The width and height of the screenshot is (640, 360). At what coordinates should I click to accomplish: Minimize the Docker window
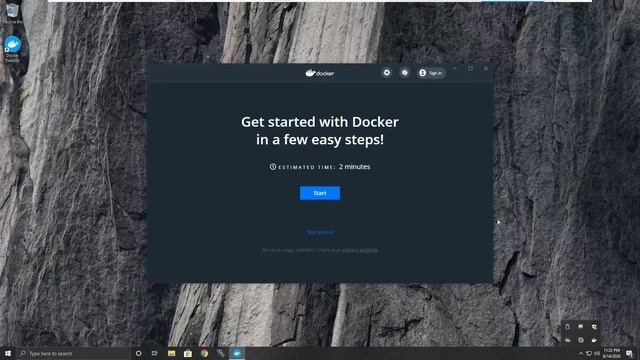pos(455,69)
